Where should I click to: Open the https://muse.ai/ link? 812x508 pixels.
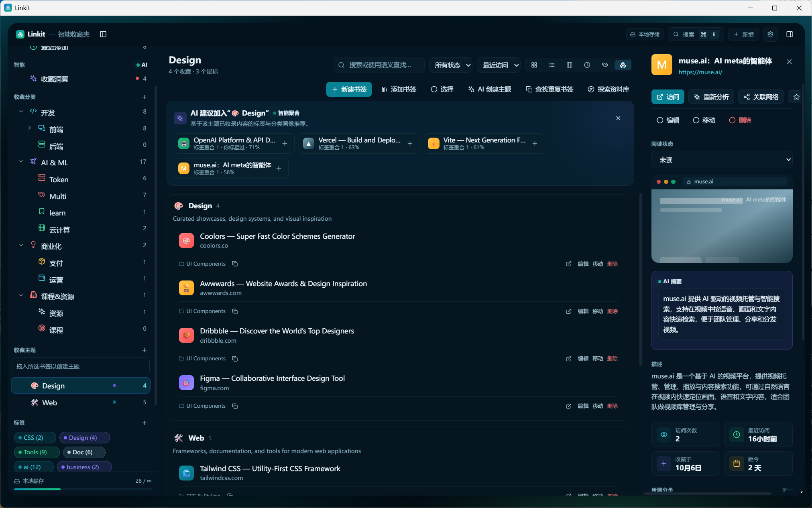click(700, 72)
